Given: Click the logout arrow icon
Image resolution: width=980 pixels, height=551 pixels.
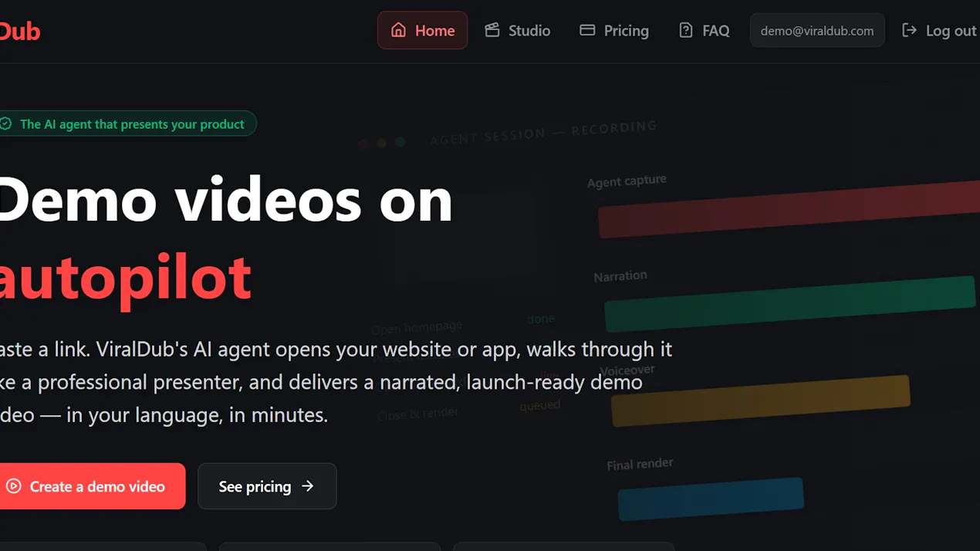Looking at the screenshot, I should tap(910, 30).
